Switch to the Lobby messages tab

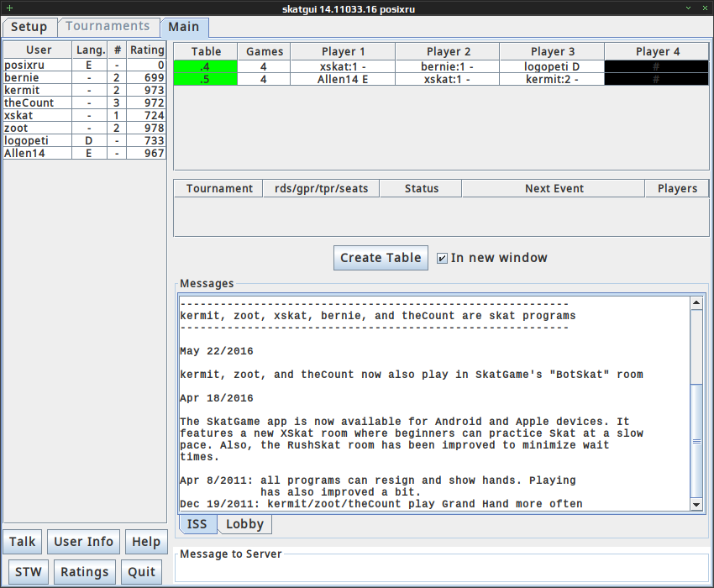coord(244,524)
